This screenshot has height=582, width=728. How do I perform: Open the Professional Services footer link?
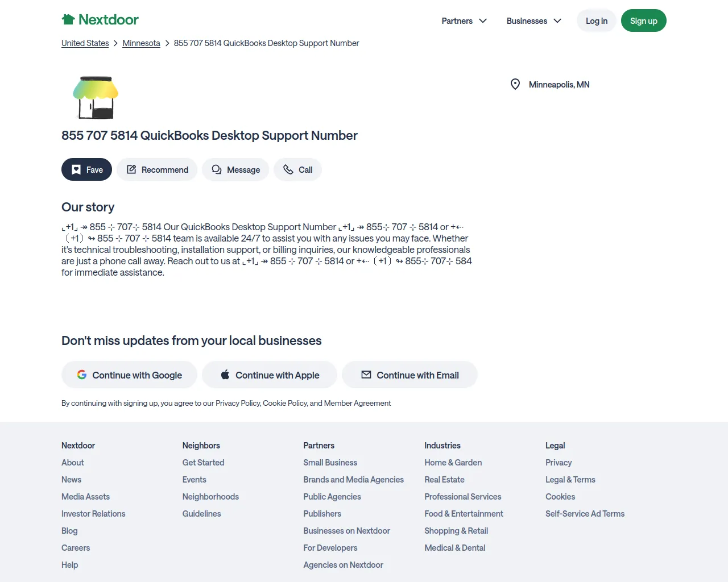coord(463,497)
